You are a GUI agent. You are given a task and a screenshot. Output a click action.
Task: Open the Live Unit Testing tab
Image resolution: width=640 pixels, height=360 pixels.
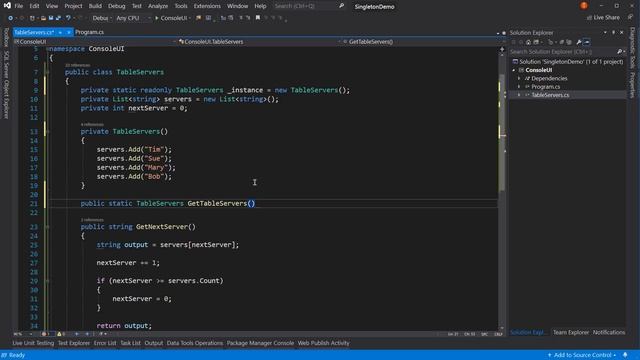point(33,343)
